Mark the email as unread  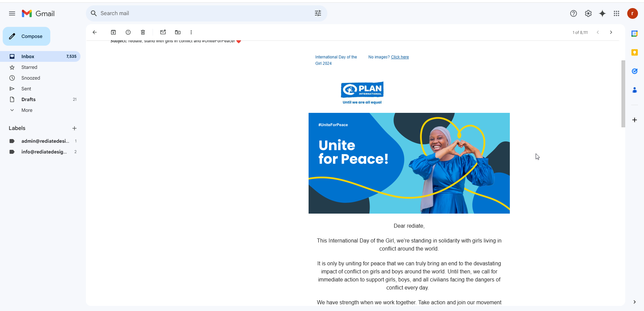(163, 32)
